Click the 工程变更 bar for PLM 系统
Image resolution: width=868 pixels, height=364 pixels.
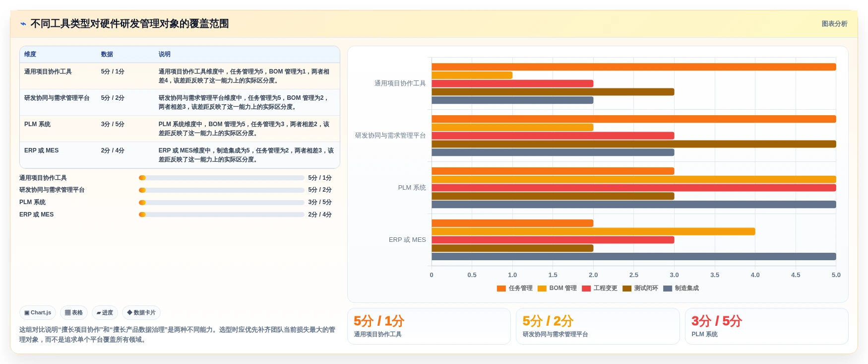[x=634, y=188]
